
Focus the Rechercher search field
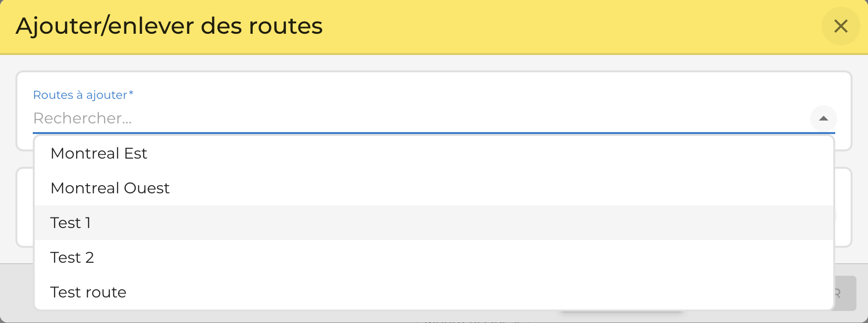click(420, 118)
